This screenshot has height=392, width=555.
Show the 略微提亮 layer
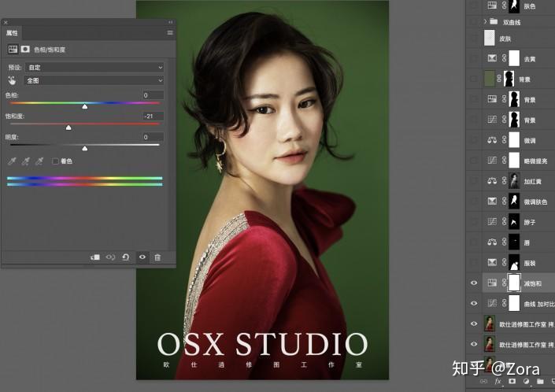pos(474,161)
